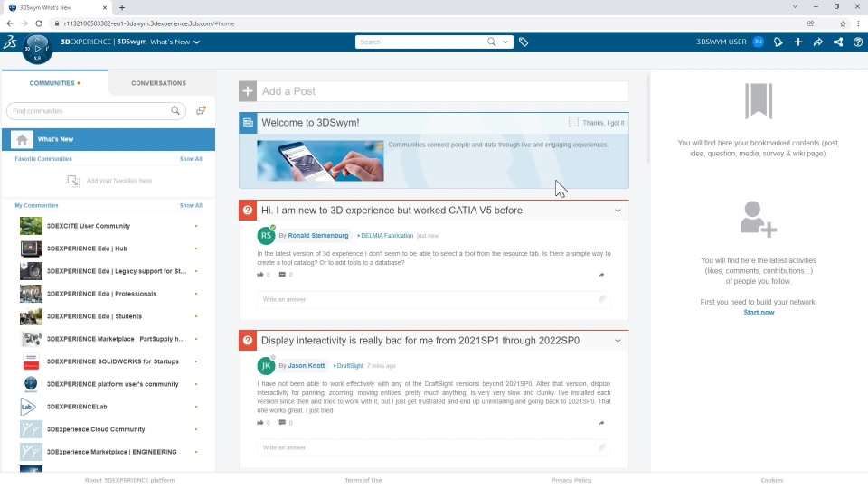Open the Terms of Use link
This screenshot has height=488, width=868.
click(x=363, y=480)
